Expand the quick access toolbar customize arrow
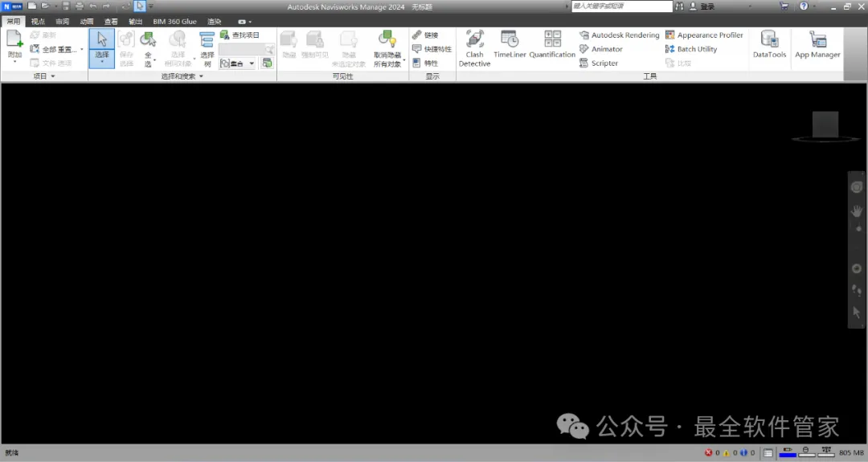868x462 pixels. tap(150, 6)
